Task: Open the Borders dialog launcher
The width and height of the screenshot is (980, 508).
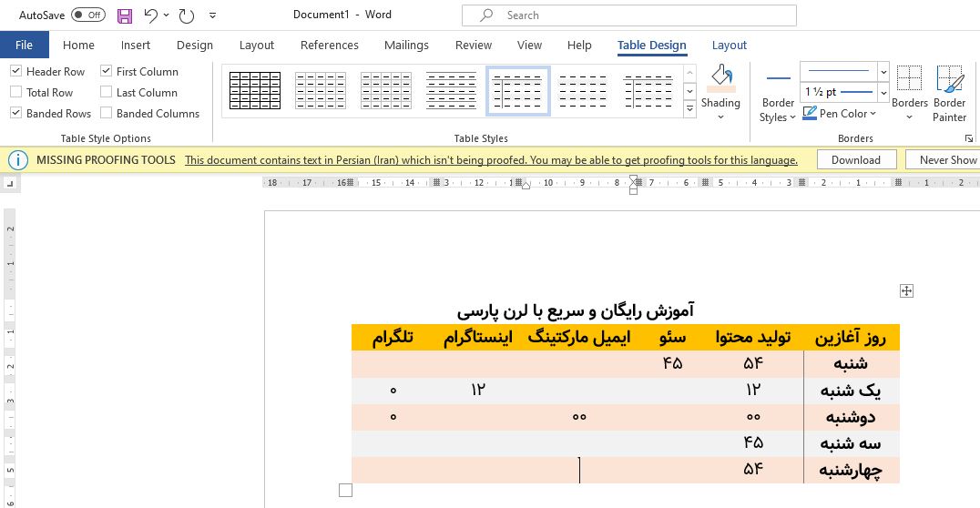Action: [x=969, y=138]
